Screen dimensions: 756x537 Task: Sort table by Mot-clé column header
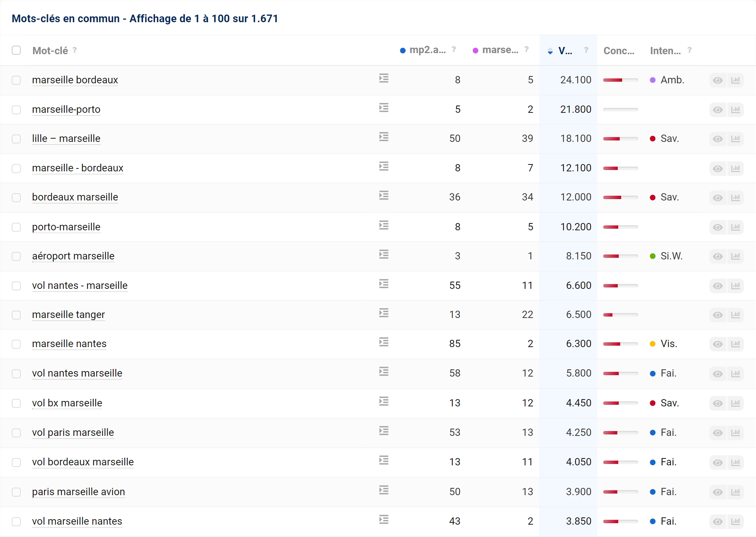pyautogui.click(x=50, y=51)
